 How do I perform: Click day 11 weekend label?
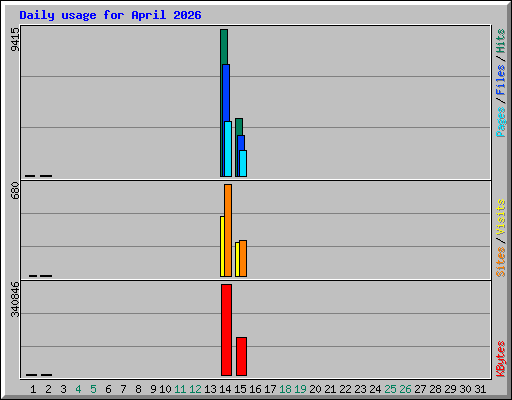point(180,389)
